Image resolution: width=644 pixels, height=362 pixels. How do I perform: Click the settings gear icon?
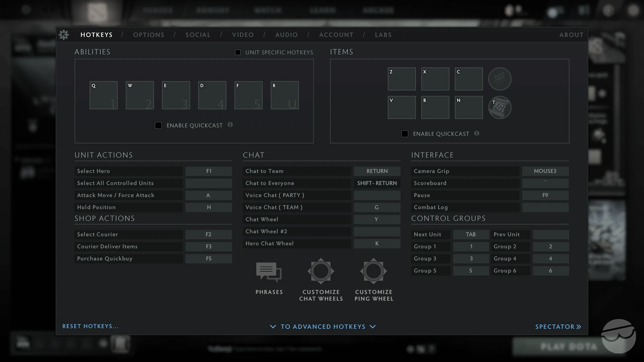pyautogui.click(x=64, y=35)
